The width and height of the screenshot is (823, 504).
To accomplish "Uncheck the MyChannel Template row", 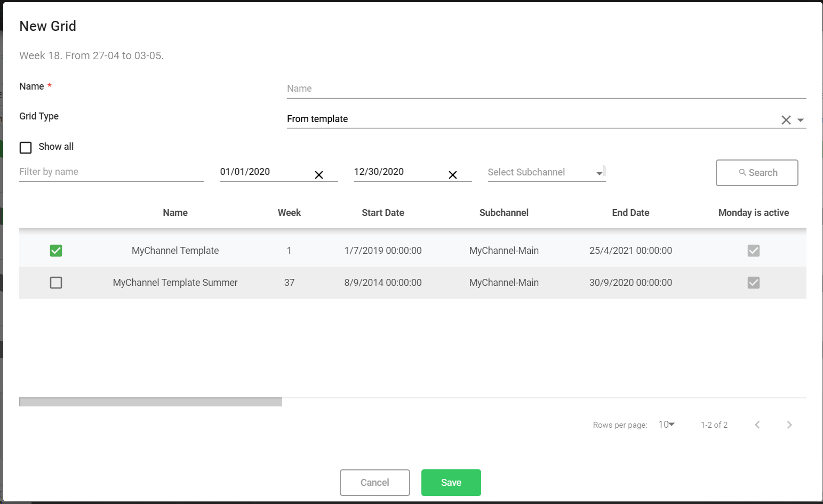I will (56, 251).
